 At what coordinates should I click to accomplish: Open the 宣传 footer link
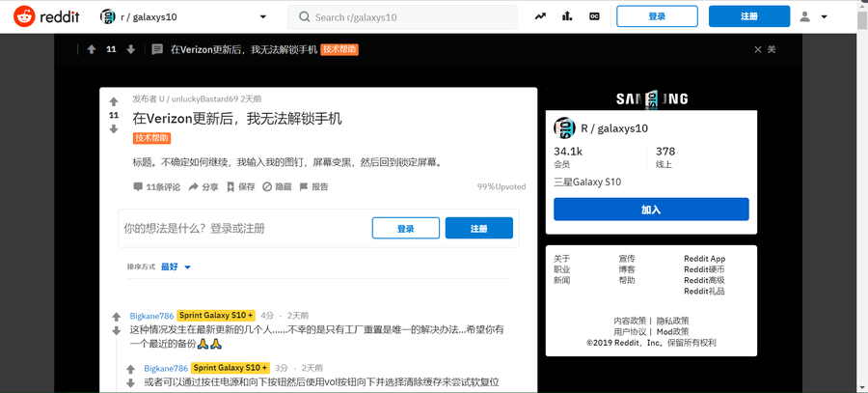[x=627, y=259]
